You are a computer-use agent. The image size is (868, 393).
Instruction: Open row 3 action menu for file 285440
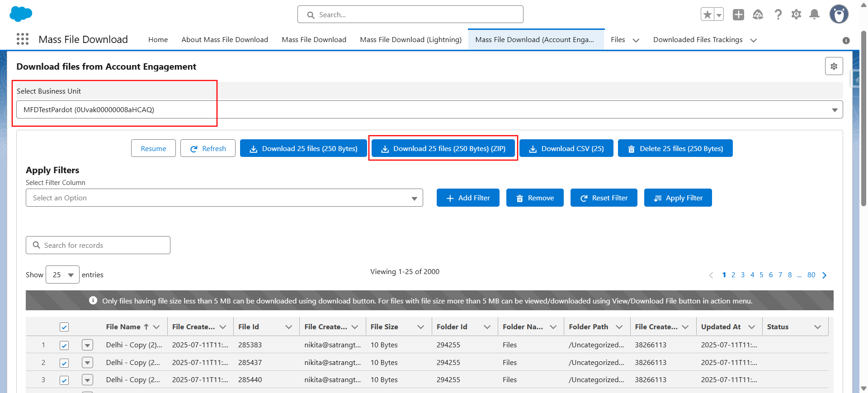pyautogui.click(x=87, y=380)
